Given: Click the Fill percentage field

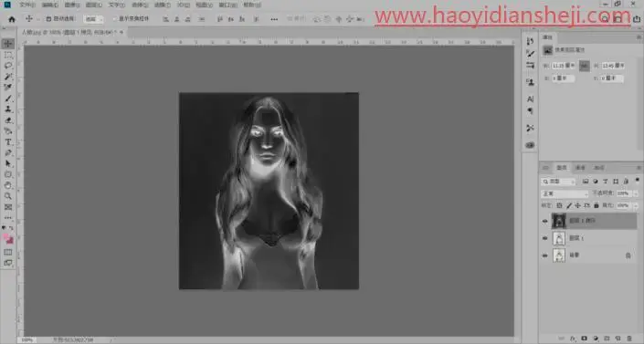Looking at the screenshot, I should (624, 205).
